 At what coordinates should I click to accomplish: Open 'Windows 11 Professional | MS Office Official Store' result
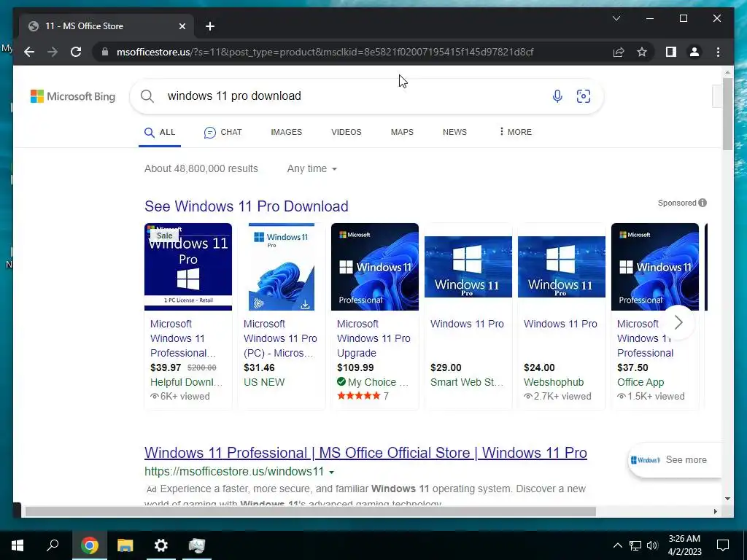[x=365, y=452]
